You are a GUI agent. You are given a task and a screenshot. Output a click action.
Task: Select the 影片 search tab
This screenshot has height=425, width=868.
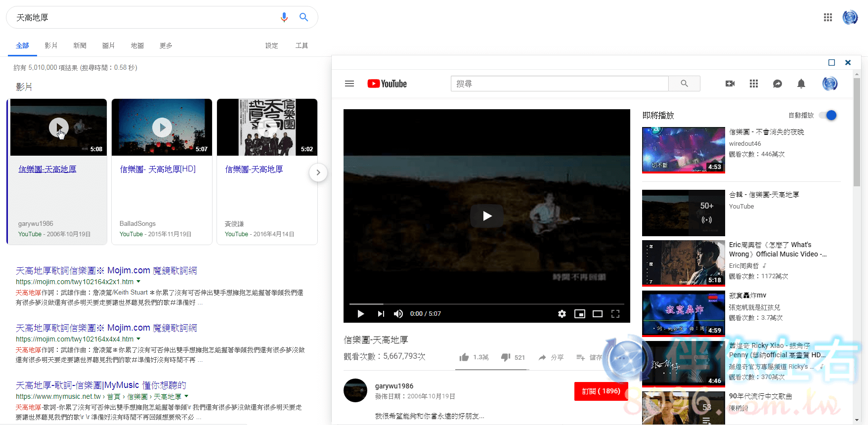[51, 45]
